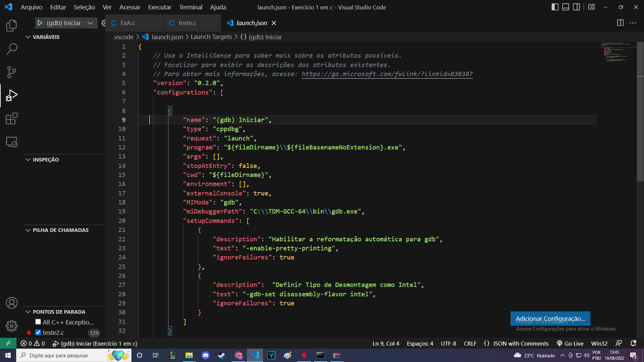Viewport: 644px width, 362px height.
Task: Enable All C++ Exceptions breakpoint checkbox
Action: click(x=38, y=322)
